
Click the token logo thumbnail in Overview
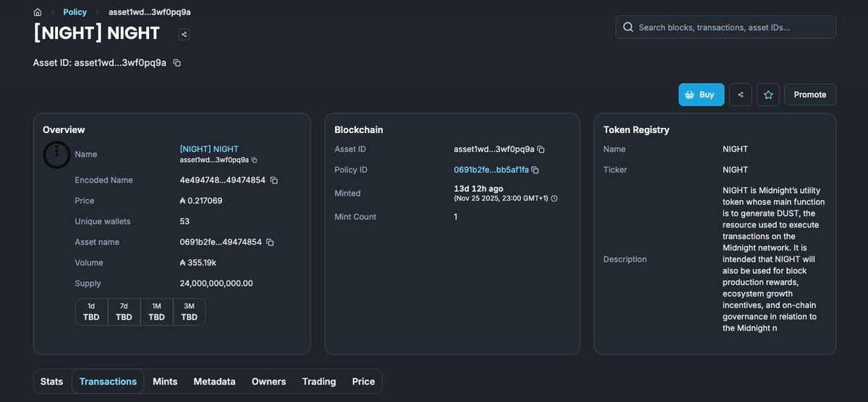click(x=56, y=154)
